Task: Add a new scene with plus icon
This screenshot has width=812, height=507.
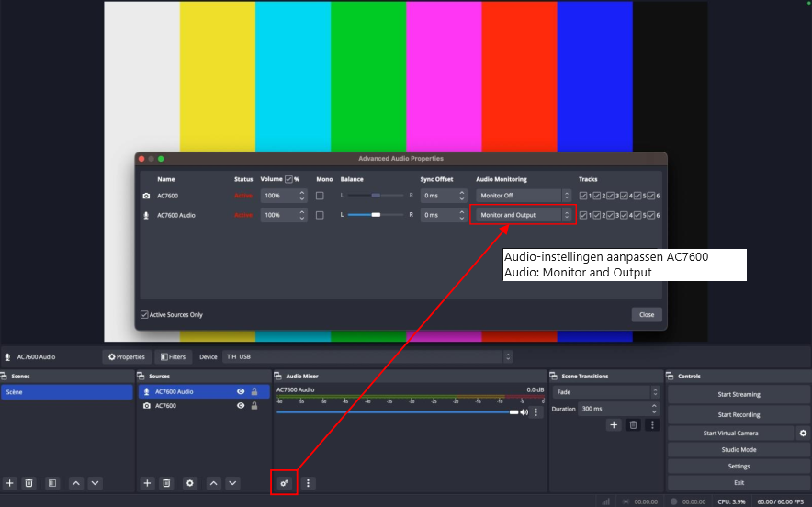Action: [10, 483]
